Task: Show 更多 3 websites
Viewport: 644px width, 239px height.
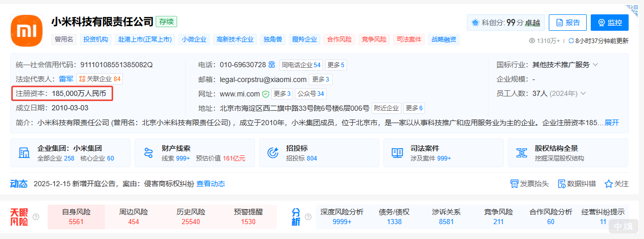Action: click(282, 94)
